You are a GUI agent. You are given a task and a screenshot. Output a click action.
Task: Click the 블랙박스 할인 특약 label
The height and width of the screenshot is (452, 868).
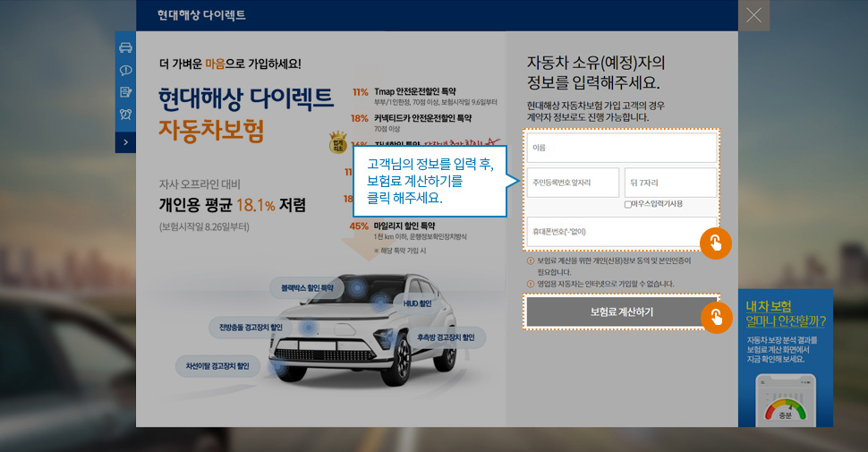[x=307, y=288]
